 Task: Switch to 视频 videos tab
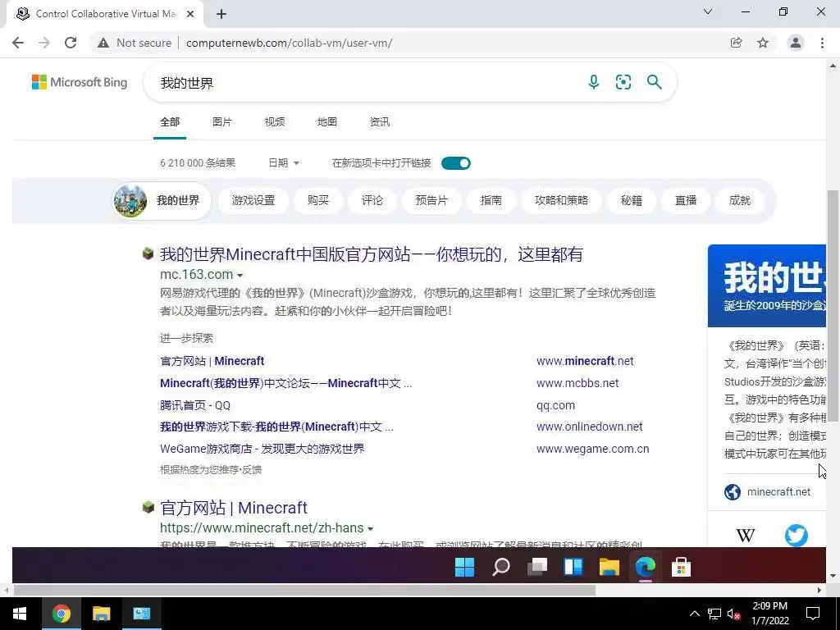pos(274,122)
